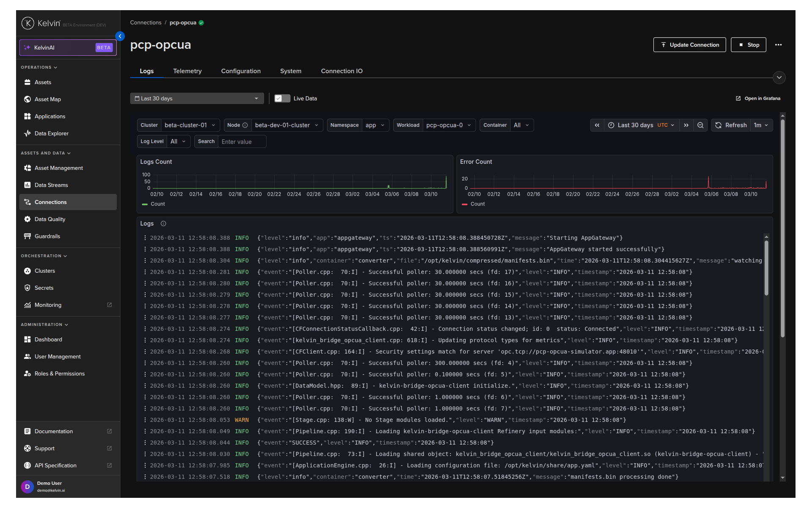Click the Update Connection button
This screenshot has width=812, height=508.
pyautogui.click(x=689, y=45)
